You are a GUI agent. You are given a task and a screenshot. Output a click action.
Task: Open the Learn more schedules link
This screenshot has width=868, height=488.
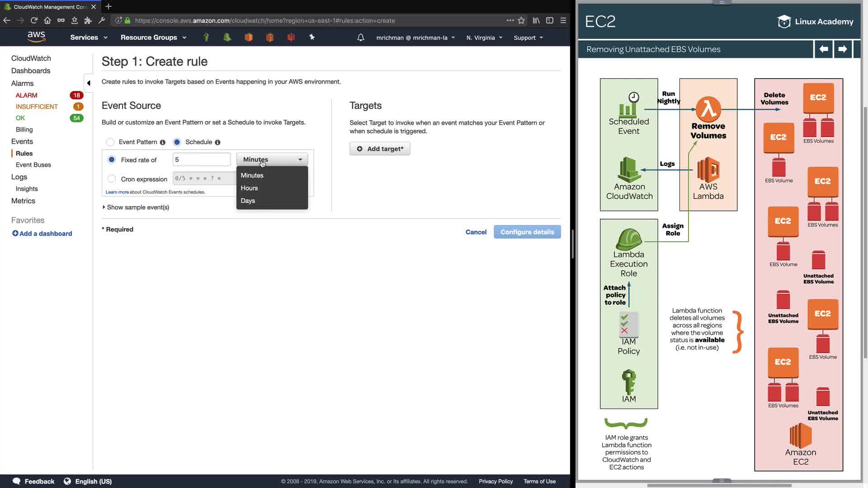(x=117, y=192)
